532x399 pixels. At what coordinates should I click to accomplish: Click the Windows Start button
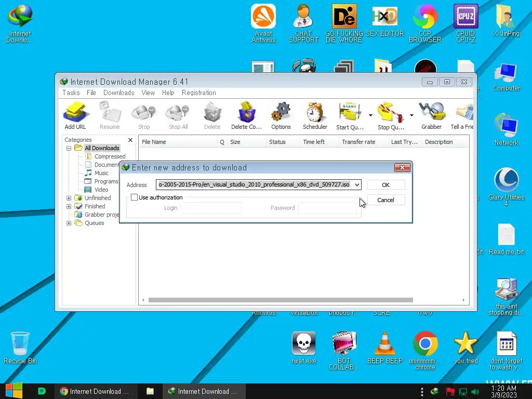(x=14, y=391)
